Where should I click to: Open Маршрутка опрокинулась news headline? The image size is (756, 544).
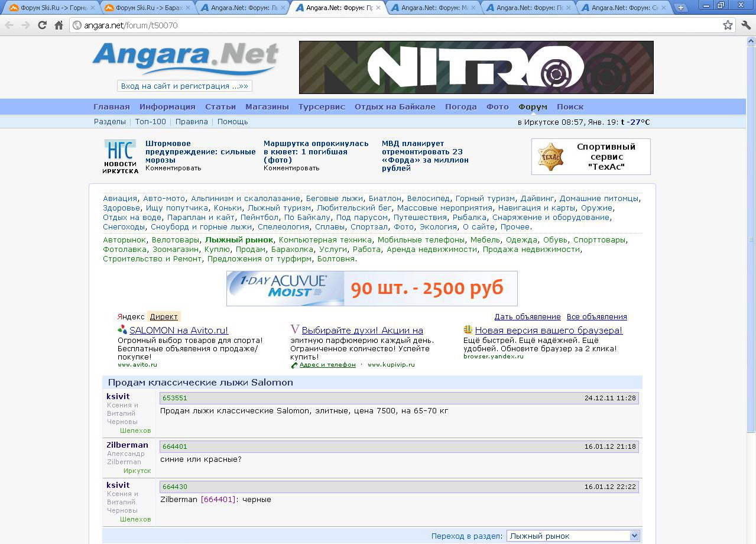(316, 152)
